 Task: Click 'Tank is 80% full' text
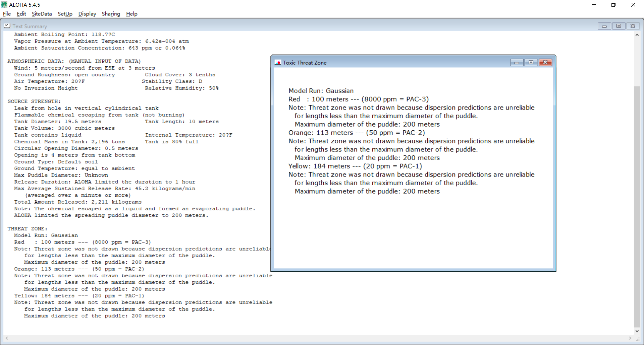point(172,142)
